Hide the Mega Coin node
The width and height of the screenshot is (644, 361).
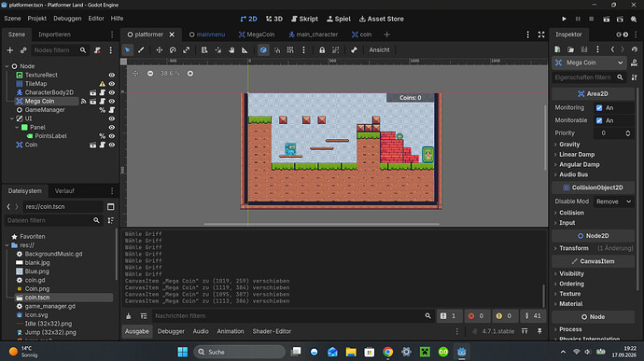coord(112,101)
